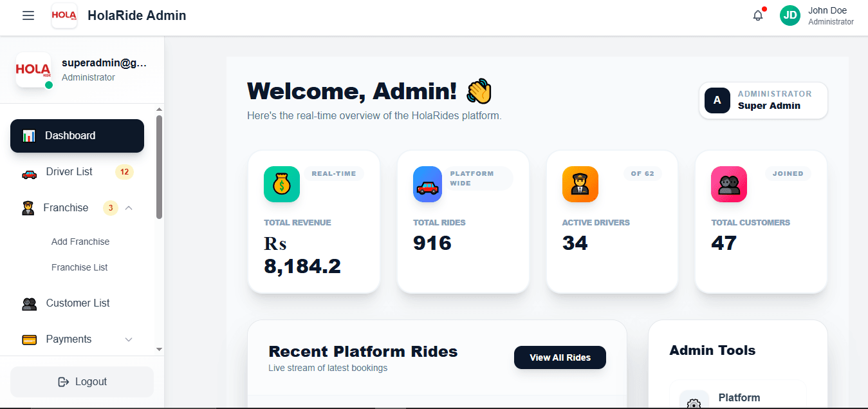Viewport: 868px width, 409px height.
Task: Click the Dashboard chart icon
Action: pyautogui.click(x=29, y=136)
